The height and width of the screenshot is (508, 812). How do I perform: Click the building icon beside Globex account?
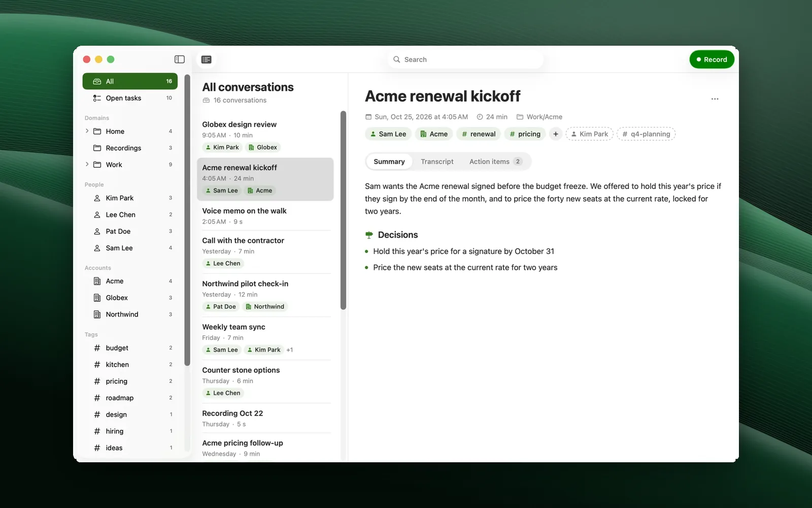tap(97, 298)
